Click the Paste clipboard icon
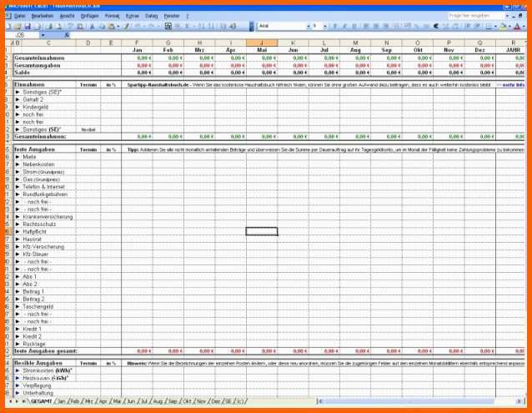The height and width of the screenshot is (413, 532). tap(111, 26)
